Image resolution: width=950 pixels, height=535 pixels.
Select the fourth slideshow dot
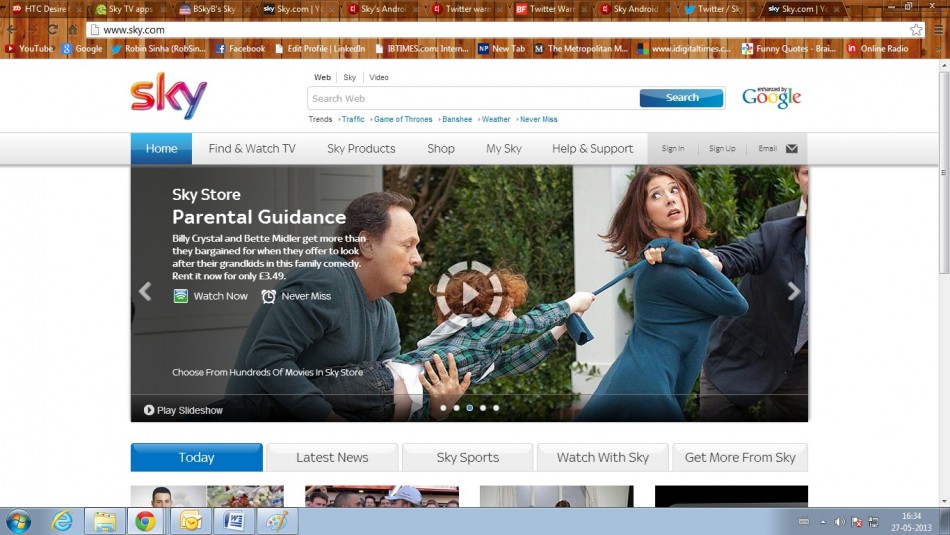tap(483, 408)
